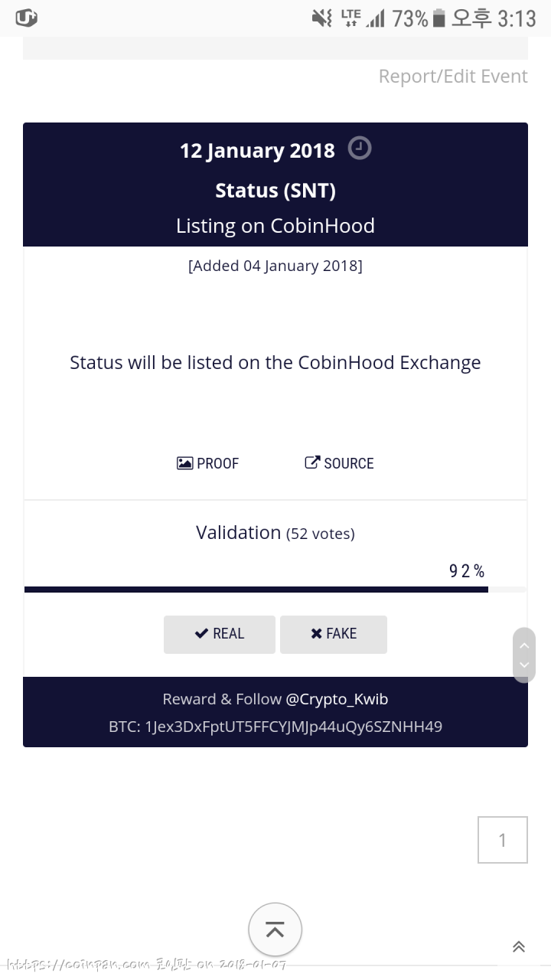Open the @Crypto_Kwib profile link
The height and width of the screenshot is (980, 551).
click(337, 699)
